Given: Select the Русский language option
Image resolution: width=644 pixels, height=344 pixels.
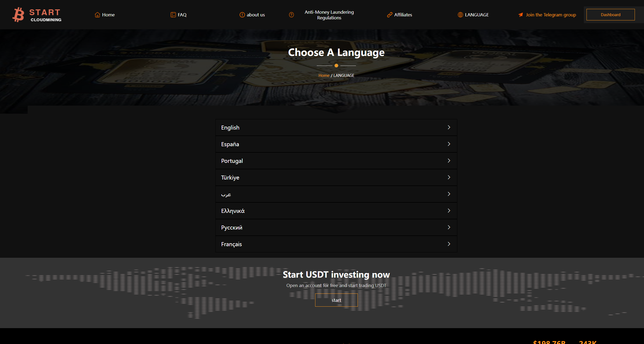Looking at the screenshot, I should click(x=336, y=227).
